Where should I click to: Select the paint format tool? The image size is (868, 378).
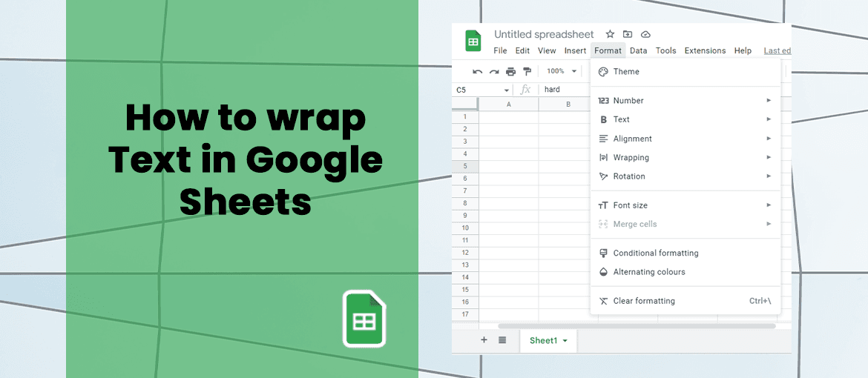pos(527,71)
